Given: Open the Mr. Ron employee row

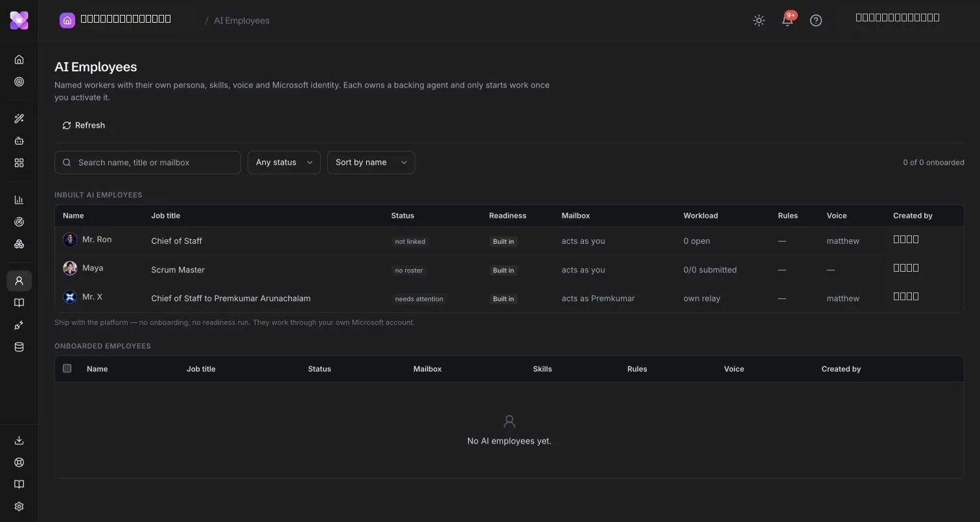Looking at the screenshot, I should (x=509, y=241).
